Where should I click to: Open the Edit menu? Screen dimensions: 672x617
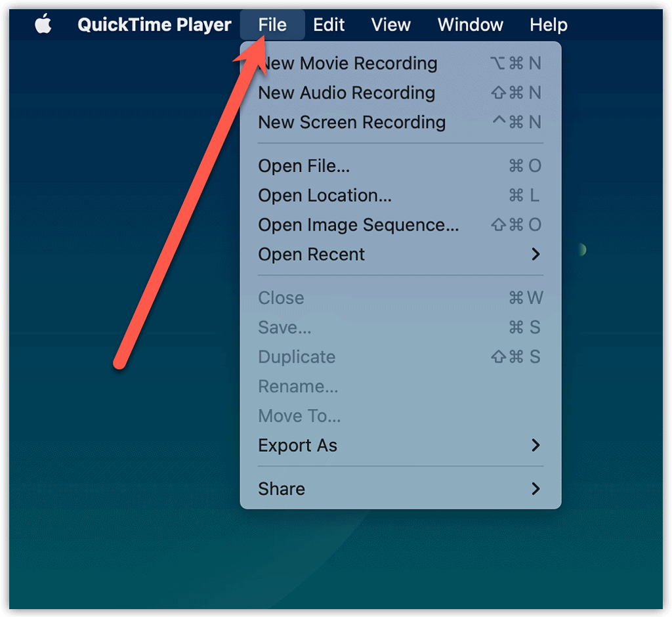point(328,24)
